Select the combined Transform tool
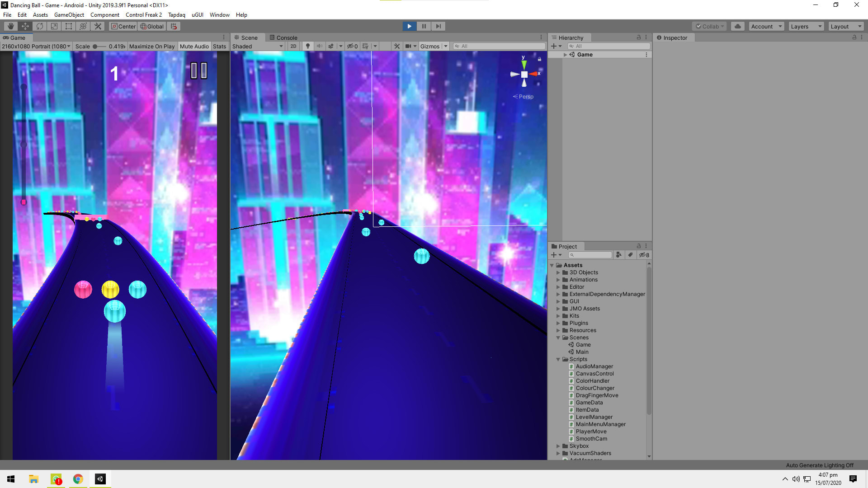The width and height of the screenshot is (868, 488). click(x=83, y=26)
